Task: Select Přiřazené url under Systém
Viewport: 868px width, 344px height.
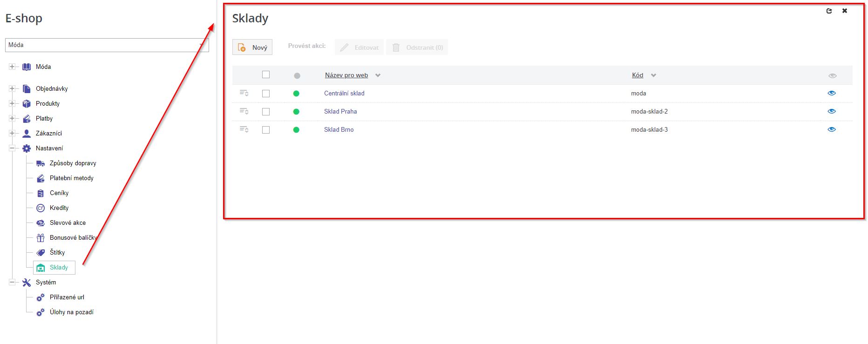Action: point(67,297)
